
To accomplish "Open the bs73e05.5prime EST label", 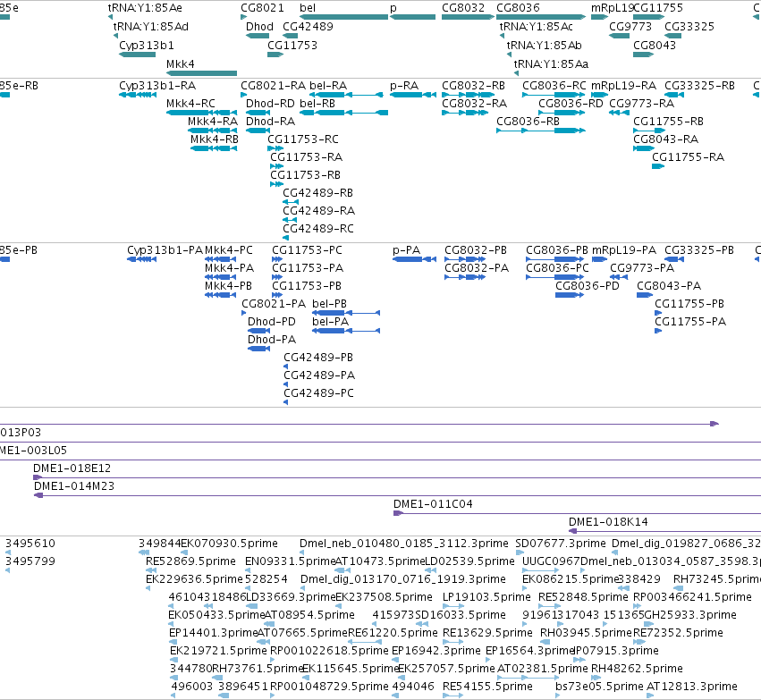I will pyautogui.click(x=599, y=687).
